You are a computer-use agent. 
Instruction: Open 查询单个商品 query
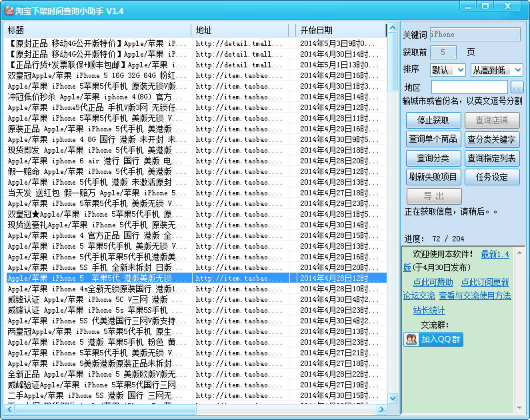(x=433, y=139)
